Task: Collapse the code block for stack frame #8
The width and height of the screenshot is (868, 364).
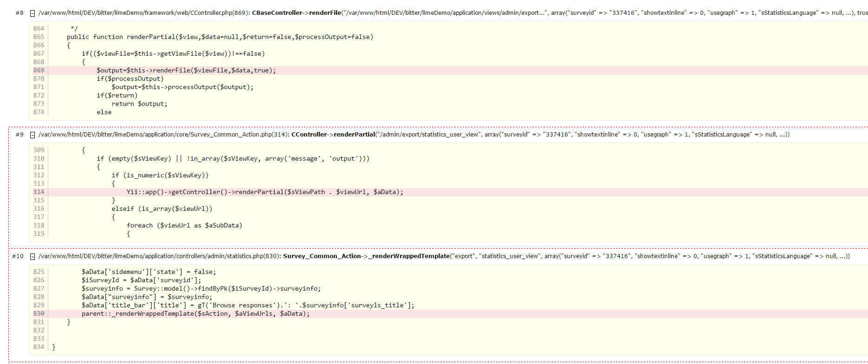Action: pyautogui.click(x=32, y=13)
